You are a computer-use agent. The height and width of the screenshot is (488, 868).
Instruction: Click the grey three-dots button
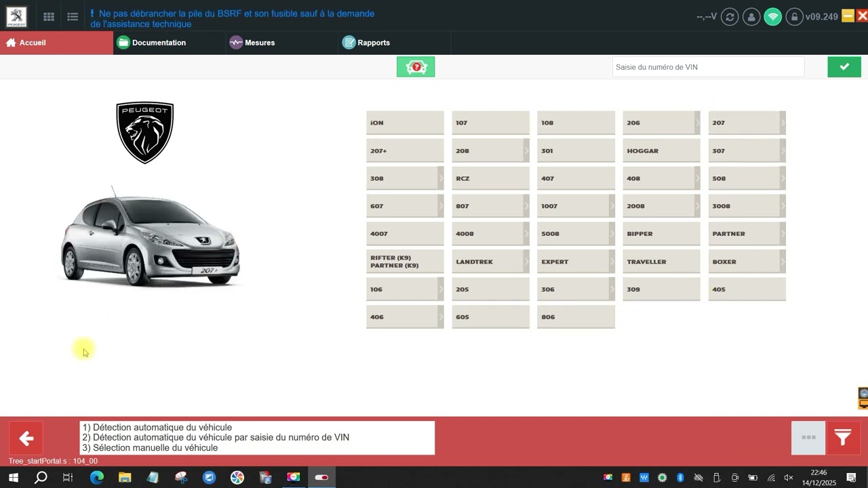(x=808, y=439)
